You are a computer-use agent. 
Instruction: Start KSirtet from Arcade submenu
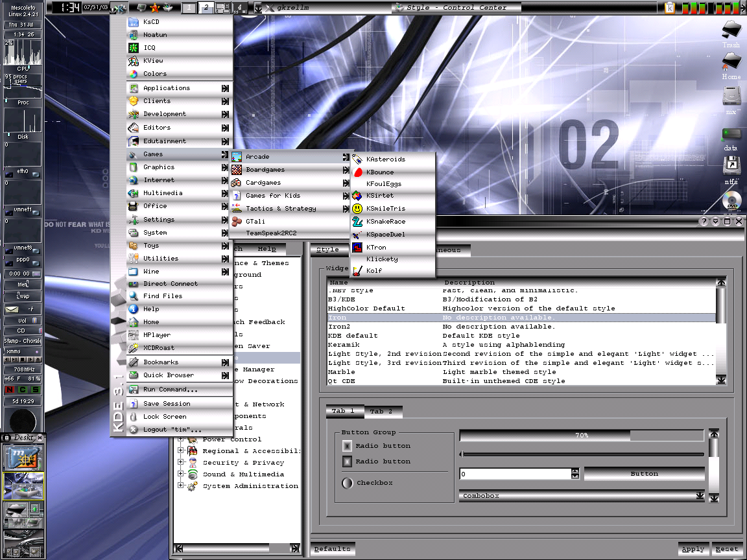[x=393, y=195]
